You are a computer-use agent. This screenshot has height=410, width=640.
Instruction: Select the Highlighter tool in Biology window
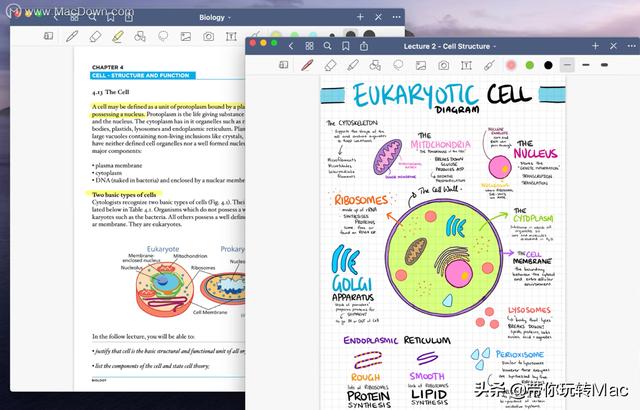[118, 36]
